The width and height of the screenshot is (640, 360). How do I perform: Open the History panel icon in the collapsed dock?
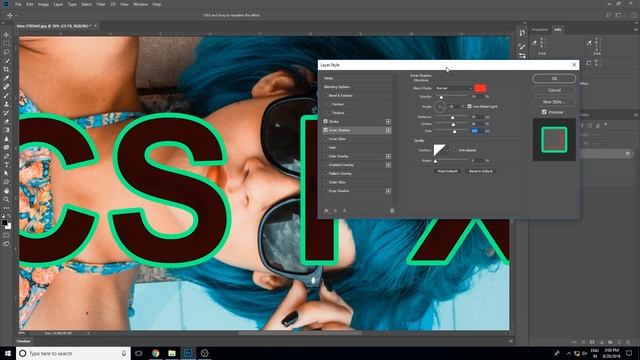click(522, 33)
